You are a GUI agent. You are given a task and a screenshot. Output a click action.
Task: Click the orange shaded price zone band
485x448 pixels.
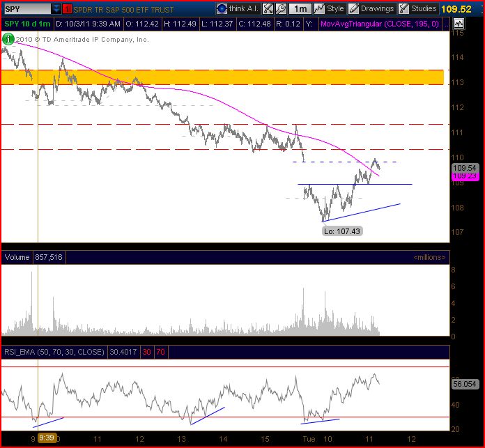pos(222,77)
